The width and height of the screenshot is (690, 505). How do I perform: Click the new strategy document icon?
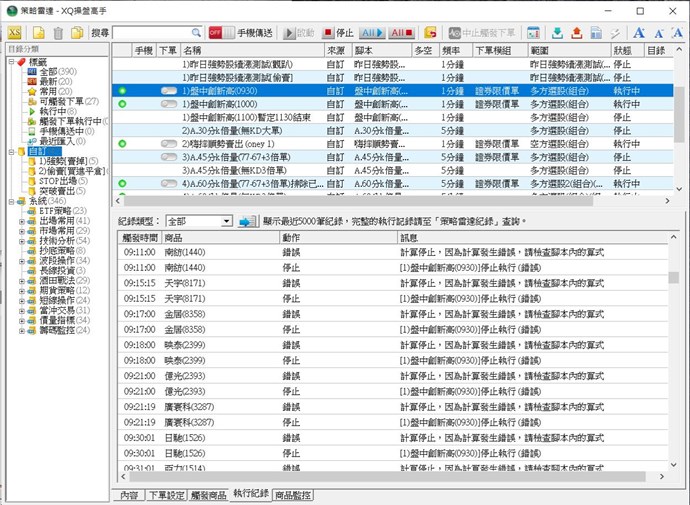38,32
